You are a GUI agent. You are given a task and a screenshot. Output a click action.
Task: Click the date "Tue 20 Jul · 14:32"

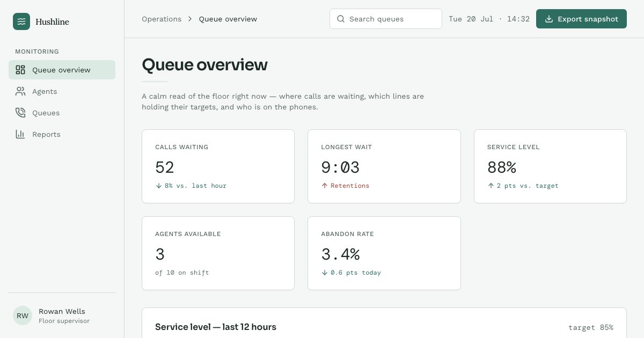coord(489,19)
